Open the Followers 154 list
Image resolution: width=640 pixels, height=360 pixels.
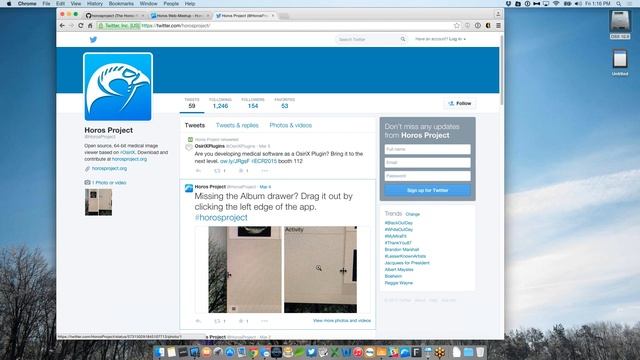(x=253, y=103)
